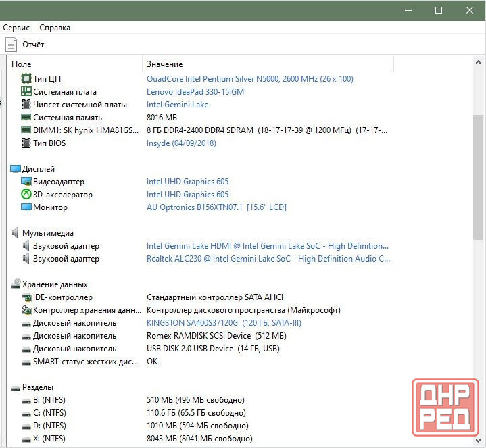The image size is (486, 448).
Task: Click the Дисплей group monitor icon
Action: [15, 168]
